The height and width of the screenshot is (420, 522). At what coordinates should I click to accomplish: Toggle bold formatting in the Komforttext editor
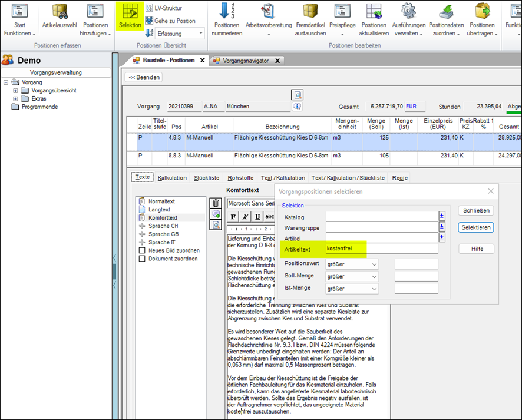point(233,216)
